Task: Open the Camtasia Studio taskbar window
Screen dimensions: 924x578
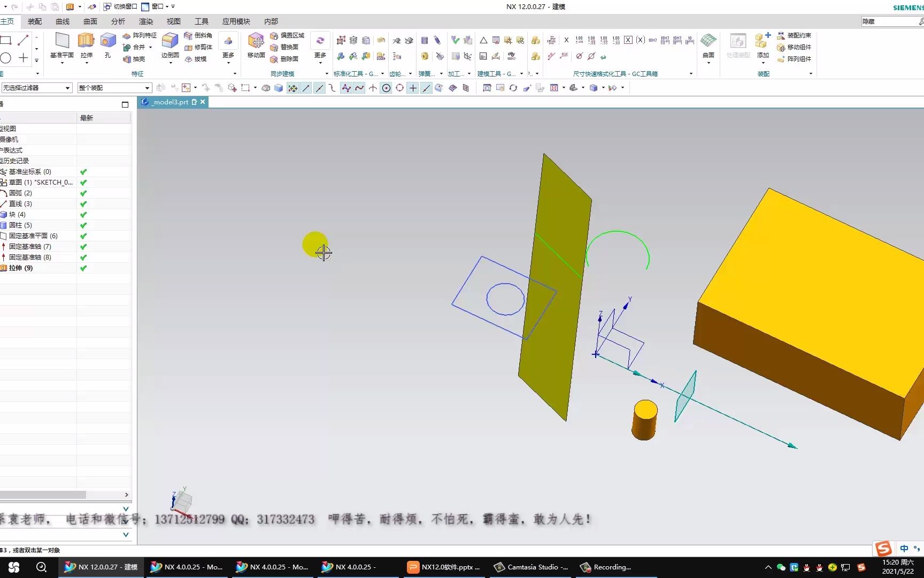Action: [x=530, y=567]
